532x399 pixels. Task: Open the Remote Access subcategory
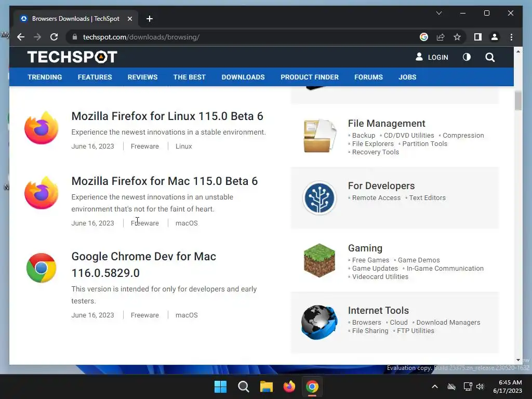376,198
